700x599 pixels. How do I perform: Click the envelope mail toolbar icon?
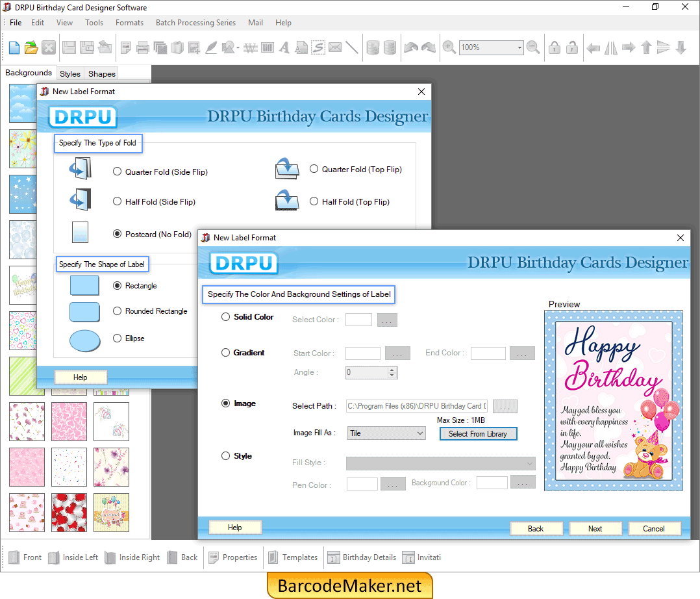click(335, 47)
